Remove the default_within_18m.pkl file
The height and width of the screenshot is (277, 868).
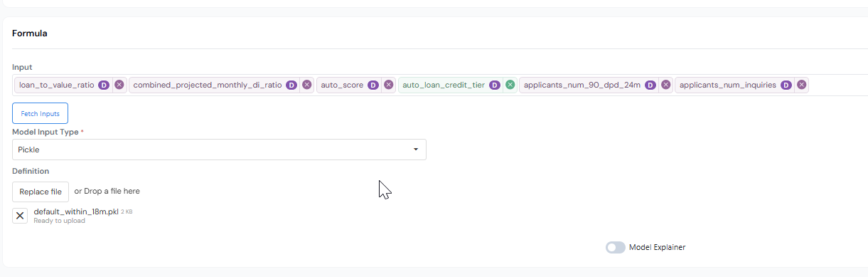coord(20,216)
